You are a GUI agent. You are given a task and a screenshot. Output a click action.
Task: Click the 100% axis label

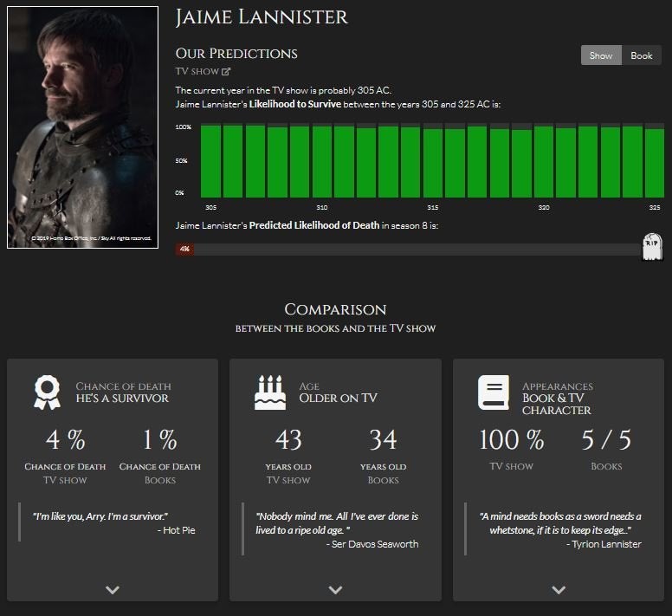pyautogui.click(x=183, y=127)
